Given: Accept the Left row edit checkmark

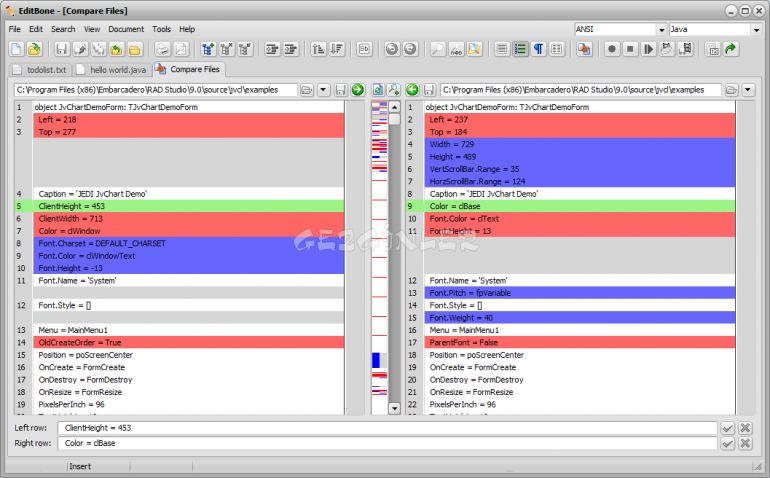Looking at the screenshot, I should [728, 428].
